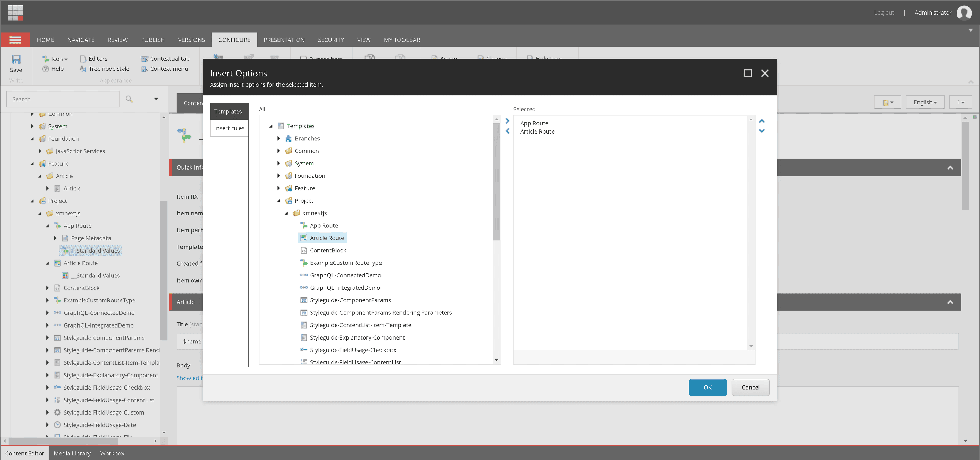Open the Workbox tab
This screenshot has height=460, width=980.
(112, 453)
